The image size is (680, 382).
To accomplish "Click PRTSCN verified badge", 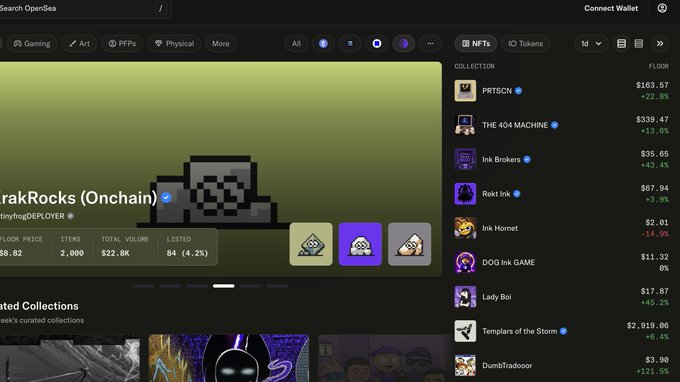I will coord(518,91).
